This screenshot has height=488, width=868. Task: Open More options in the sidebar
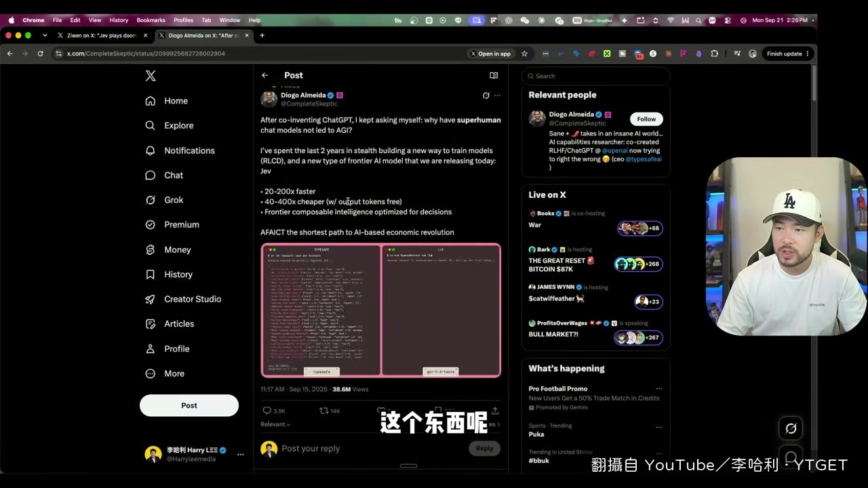point(165,373)
